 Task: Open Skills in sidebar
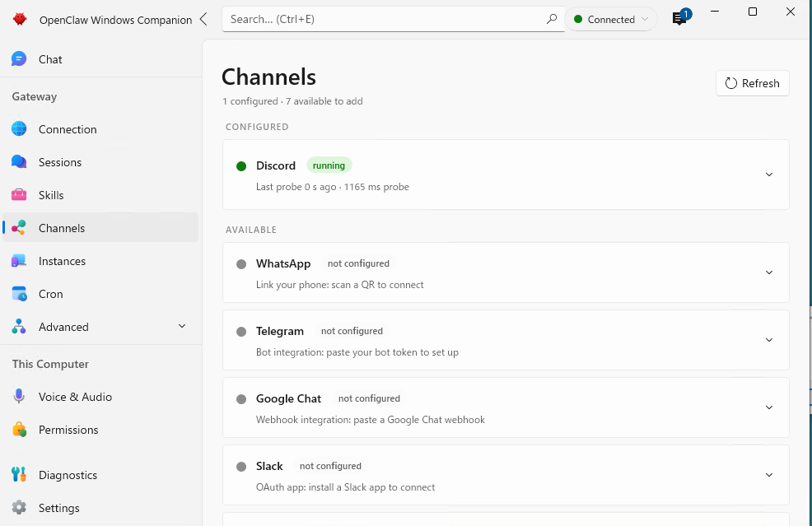(x=100, y=194)
